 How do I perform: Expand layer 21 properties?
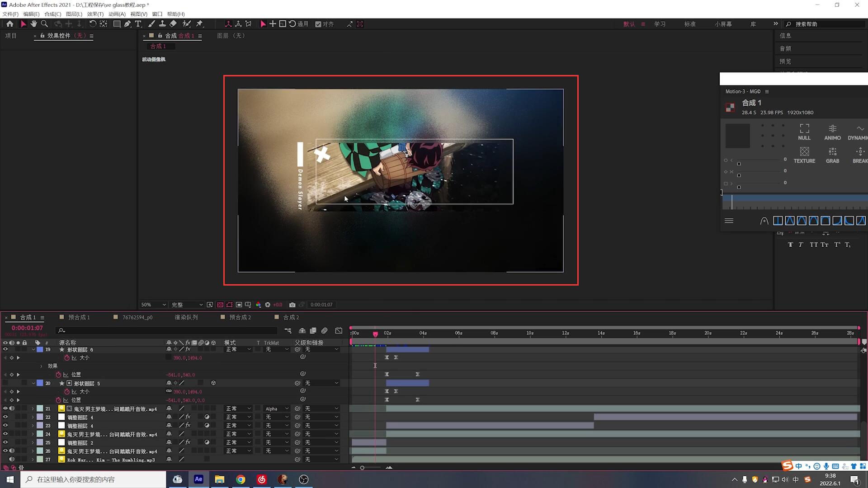coord(33,408)
